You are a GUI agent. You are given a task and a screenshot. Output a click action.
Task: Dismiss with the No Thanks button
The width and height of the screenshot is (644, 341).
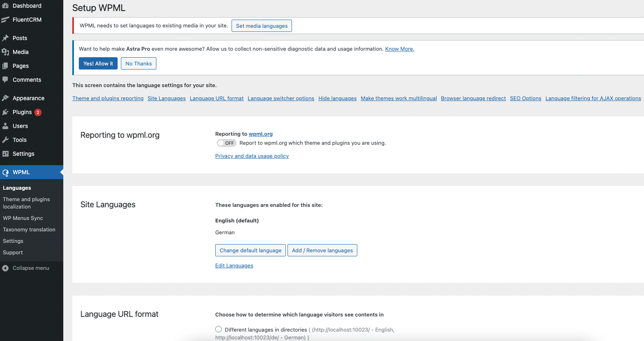pos(138,63)
